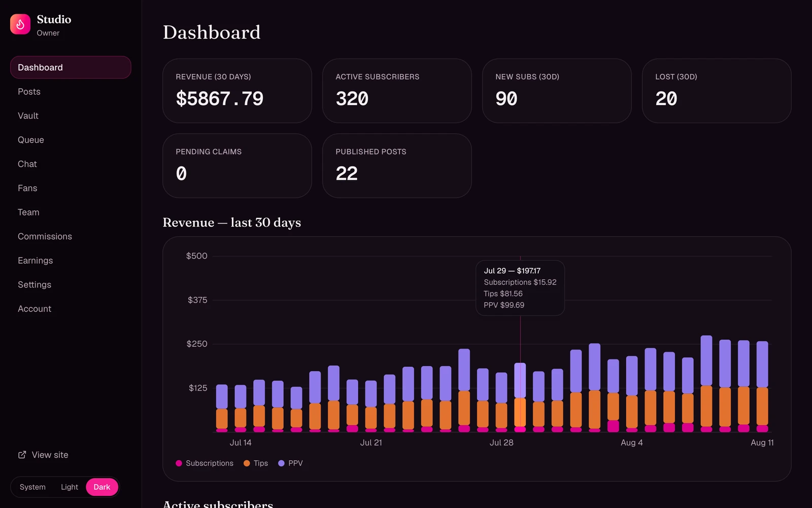Click the $250 axis label
Image resolution: width=812 pixels, height=508 pixels.
click(197, 344)
